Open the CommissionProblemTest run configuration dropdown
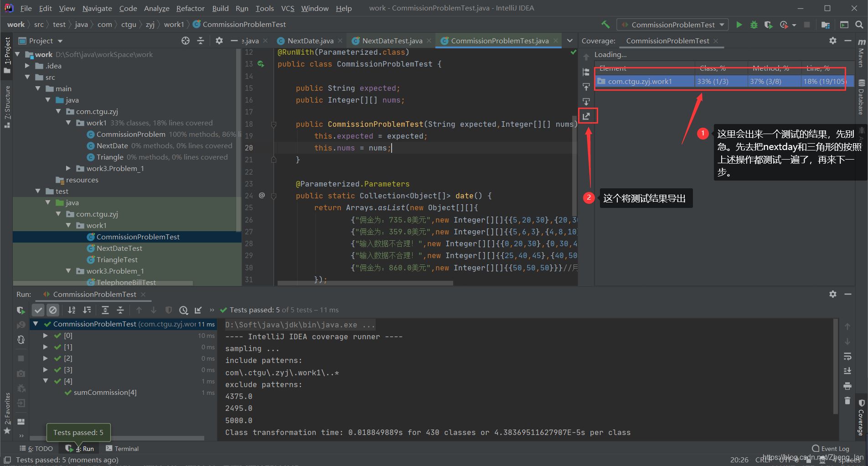Image resolution: width=868 pixels, height=466 pixels. [672, 25]
